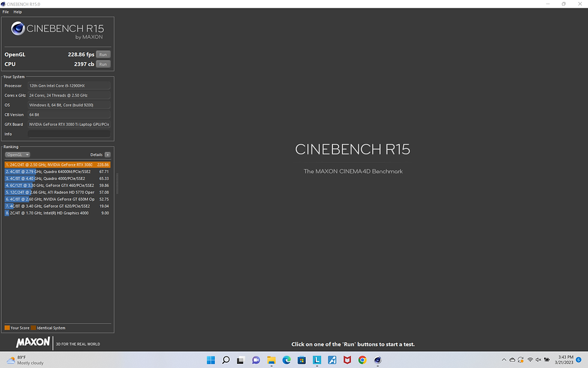Screen dimensions: 588x368
Task: Click the brown Identical System legend swatch
Action: (x=34, y=328)
